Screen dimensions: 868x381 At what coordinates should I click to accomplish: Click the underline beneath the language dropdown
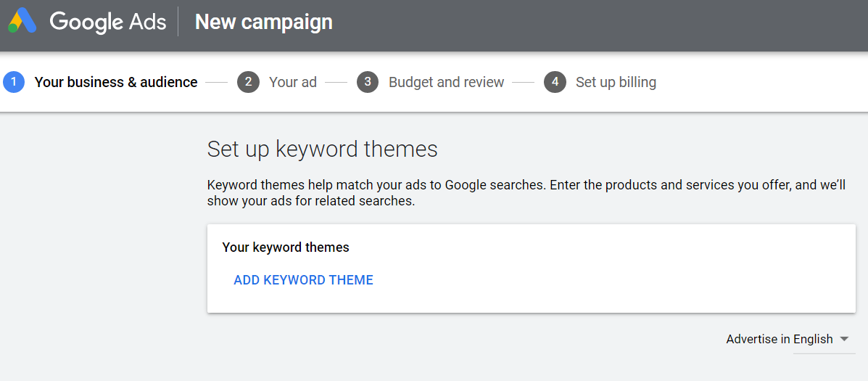824,353
